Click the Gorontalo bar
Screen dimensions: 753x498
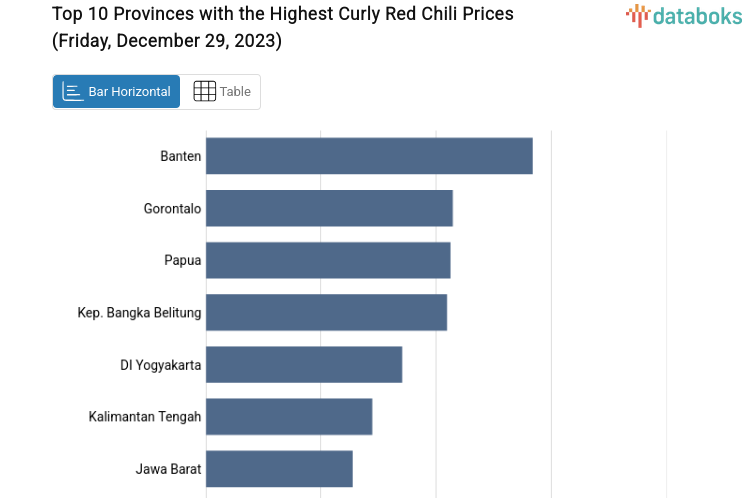pyautogui.click(x=329, y=208)
